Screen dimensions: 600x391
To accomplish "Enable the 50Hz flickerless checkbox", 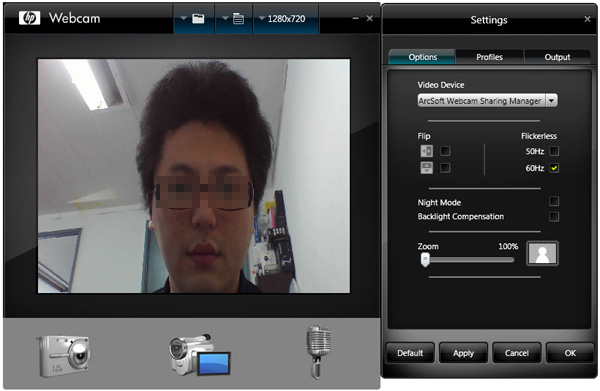I will pyautogui.click(x=554, y=151).
